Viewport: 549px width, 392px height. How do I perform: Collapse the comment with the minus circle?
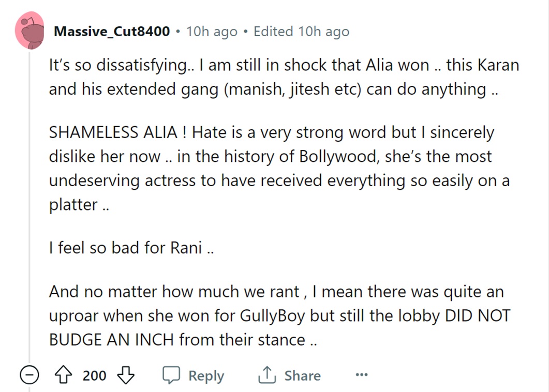pos(29,375)
